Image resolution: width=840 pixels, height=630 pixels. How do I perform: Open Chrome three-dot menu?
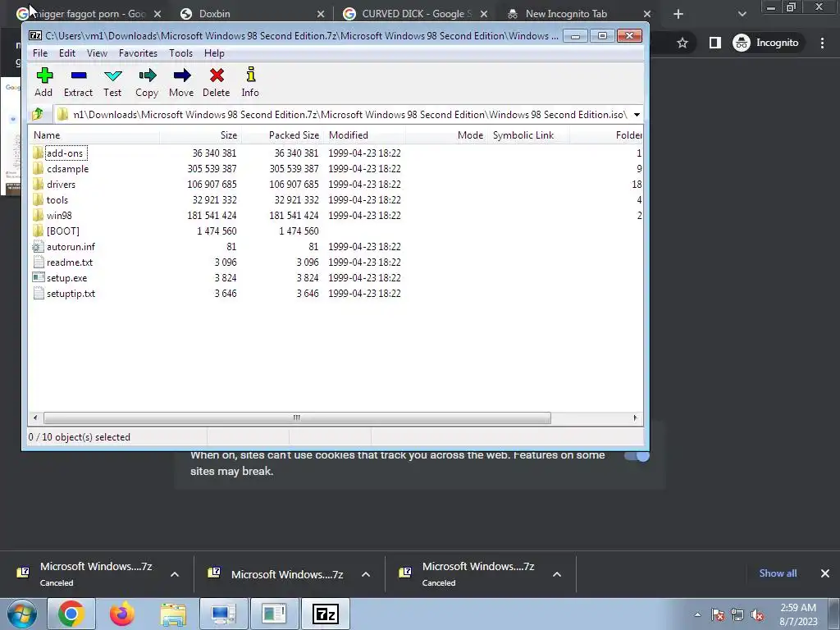822,43
